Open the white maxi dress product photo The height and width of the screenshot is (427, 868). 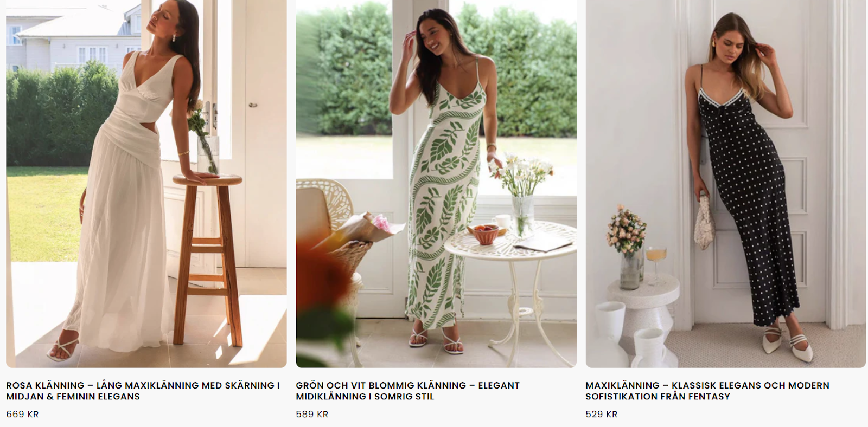[x=146, y=183]
